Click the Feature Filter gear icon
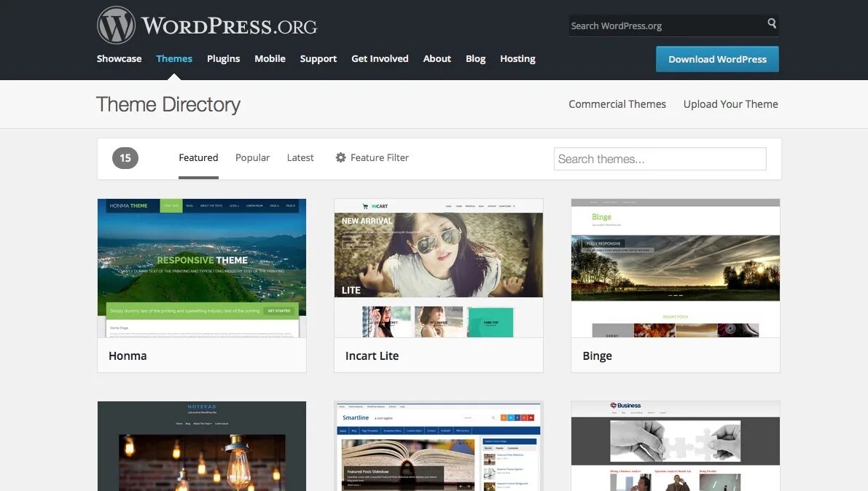Viewport: 868px width, 491px height. [x=341, y=158]
